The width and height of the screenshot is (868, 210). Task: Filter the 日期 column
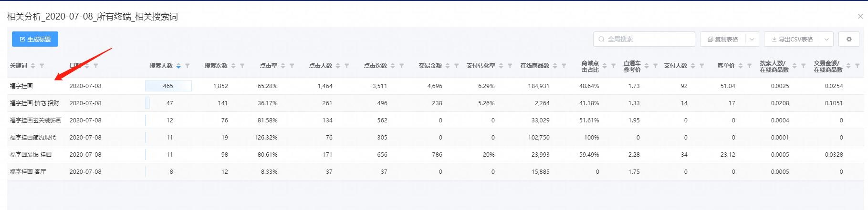click(x=95, y=66)
